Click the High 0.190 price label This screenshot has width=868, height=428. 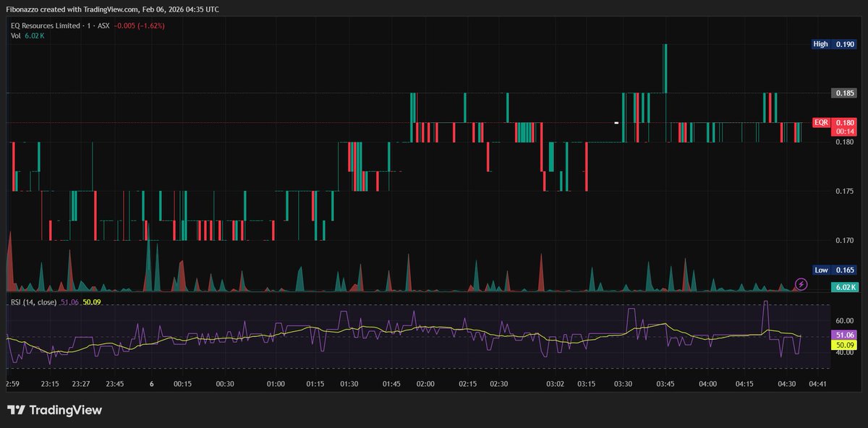(834, 44)
